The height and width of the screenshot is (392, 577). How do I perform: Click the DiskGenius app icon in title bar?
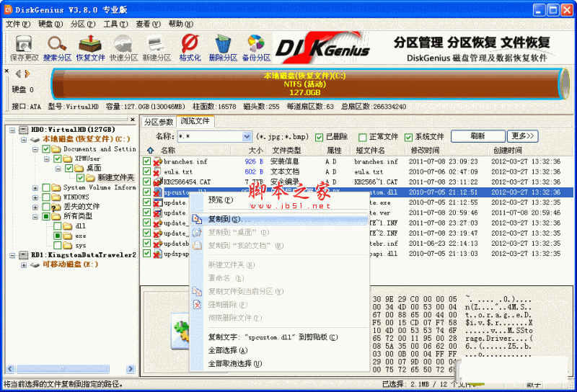pos(8,9)
